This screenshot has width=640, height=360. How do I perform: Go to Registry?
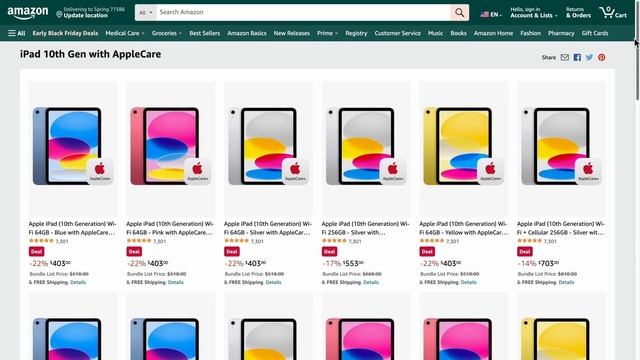[356, 33]
